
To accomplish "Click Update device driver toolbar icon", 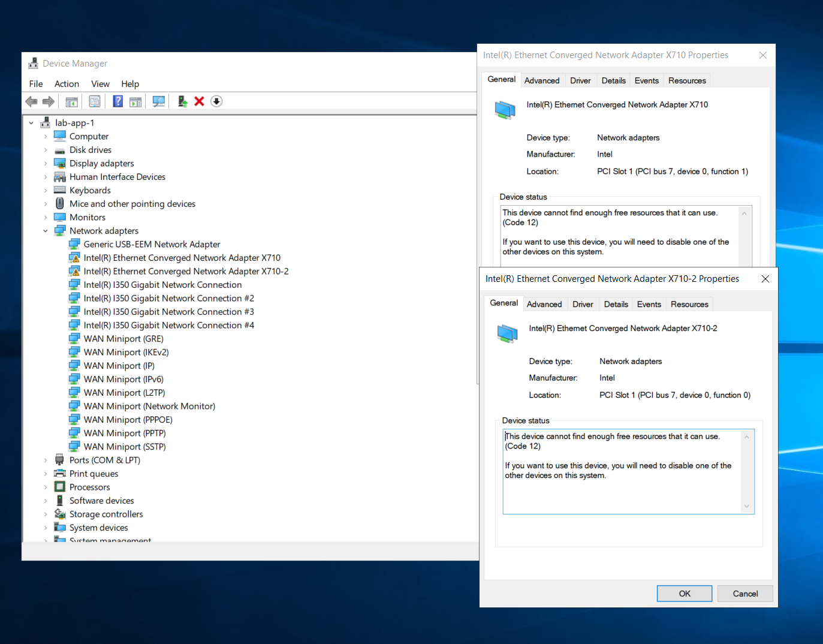I will click(x=182, y=101).
